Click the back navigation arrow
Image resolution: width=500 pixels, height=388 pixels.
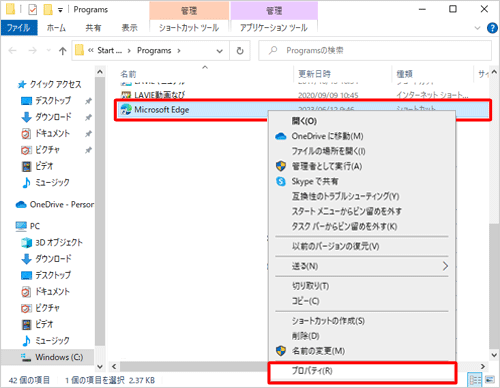pos(13,51)
